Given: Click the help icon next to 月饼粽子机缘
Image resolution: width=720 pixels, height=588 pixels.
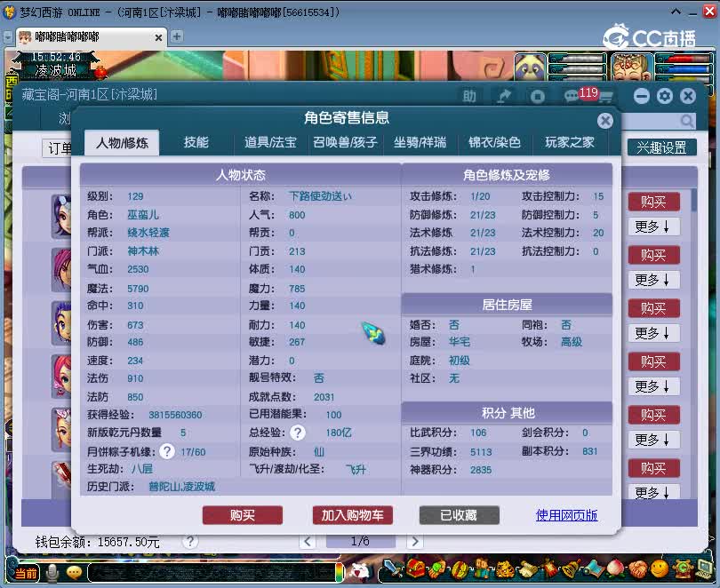Looking at the screenshot, I should tap(167, 452).
